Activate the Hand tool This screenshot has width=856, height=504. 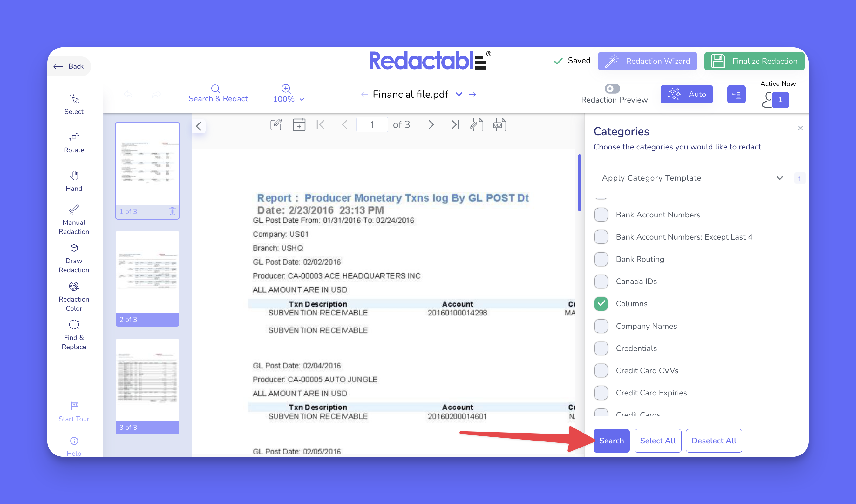[x=74, y=181]
